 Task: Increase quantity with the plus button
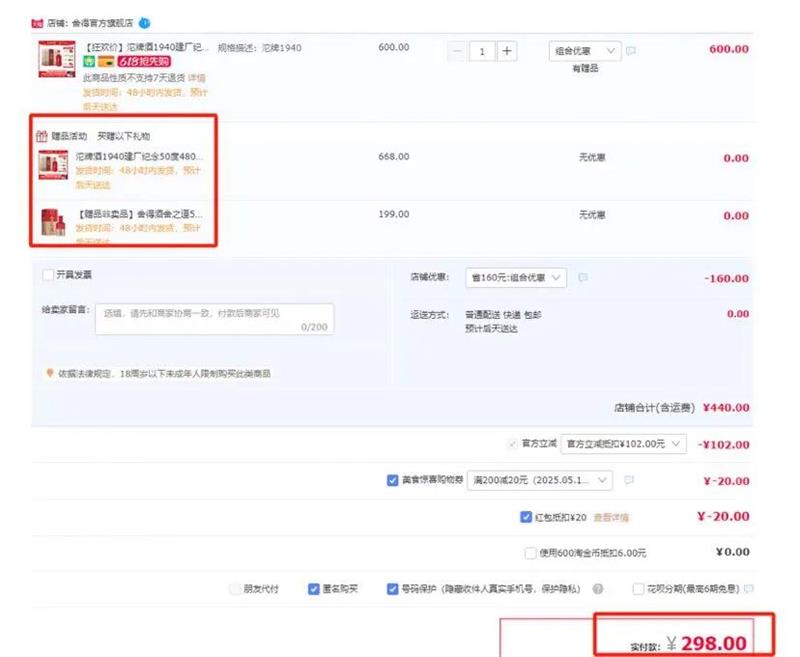coord(507,51)
